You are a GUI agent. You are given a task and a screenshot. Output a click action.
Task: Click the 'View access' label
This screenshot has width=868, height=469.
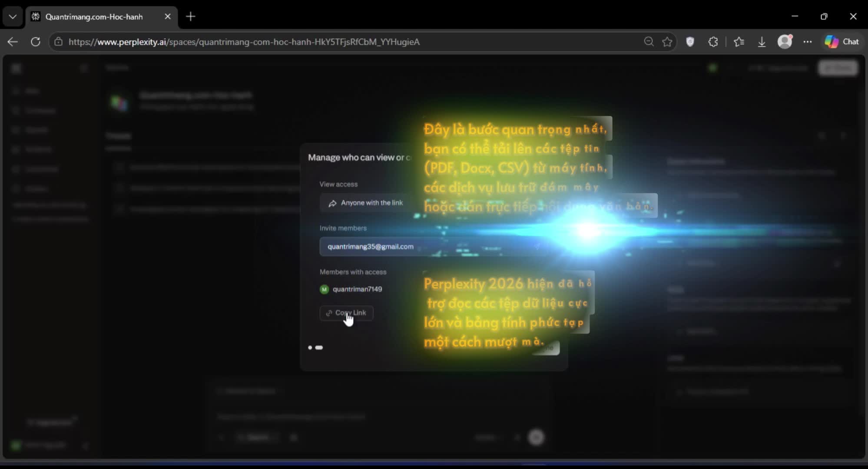click(x=338, y=184)
